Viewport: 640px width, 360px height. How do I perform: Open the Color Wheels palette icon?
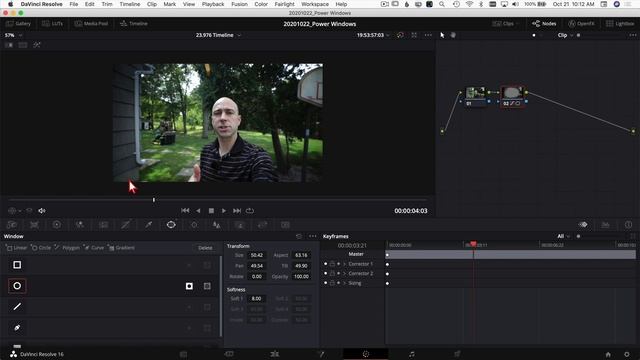tap(57, 225)
